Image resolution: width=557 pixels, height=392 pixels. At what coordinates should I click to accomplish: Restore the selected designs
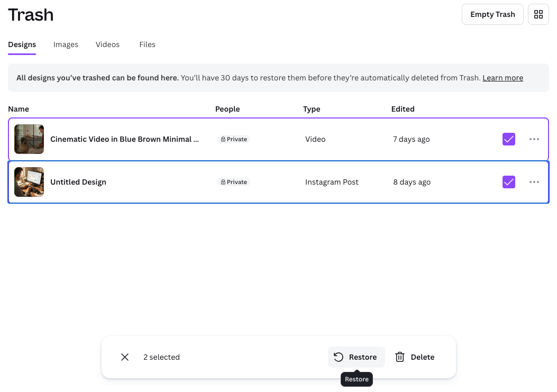[356, 357]
